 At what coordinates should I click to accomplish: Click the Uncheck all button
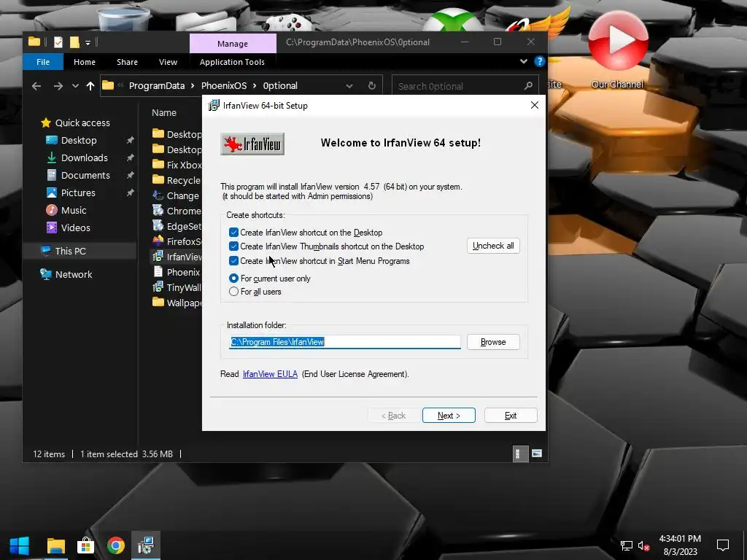[493, 246]
